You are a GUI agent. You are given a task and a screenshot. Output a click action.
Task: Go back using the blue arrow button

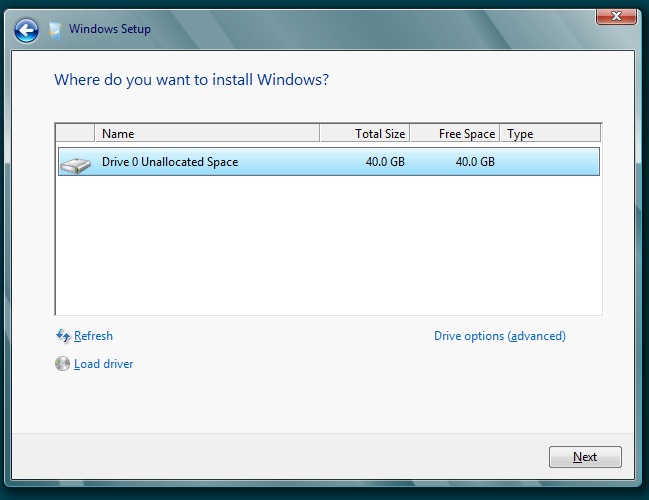pyautogui.click(x=26, y=30)
